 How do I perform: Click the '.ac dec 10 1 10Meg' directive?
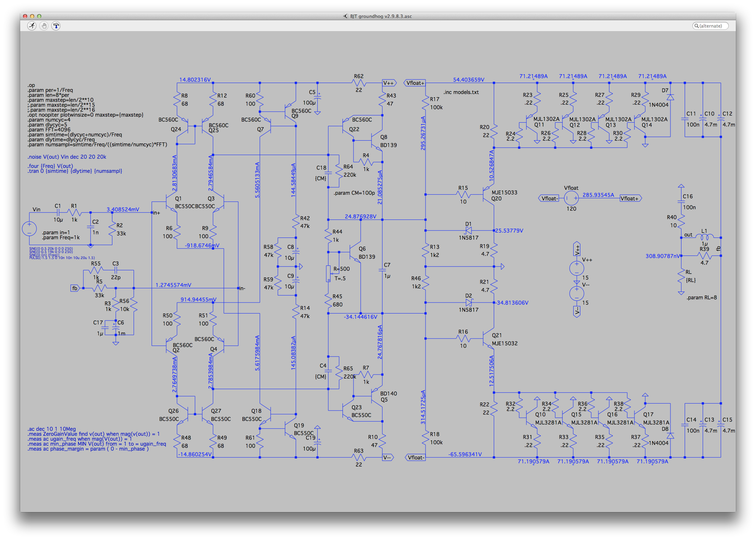tap(52, 429)
